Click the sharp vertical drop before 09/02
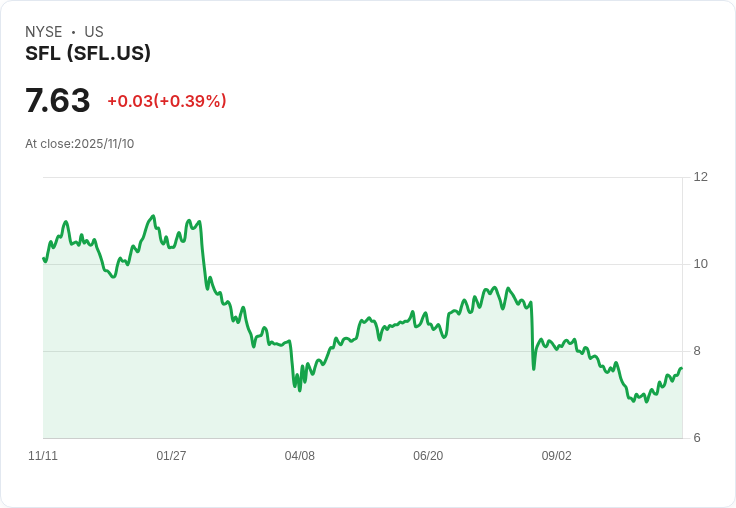The width and height of the screenshot is (736, 508). tap(532, 335)
